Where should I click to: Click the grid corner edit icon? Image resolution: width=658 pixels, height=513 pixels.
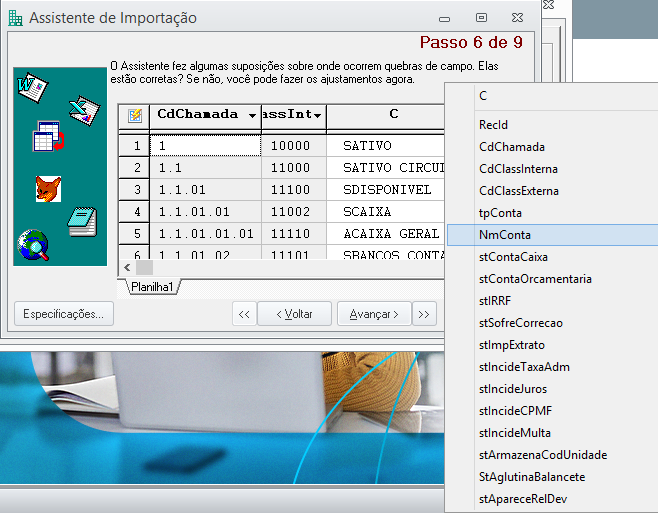135,115
